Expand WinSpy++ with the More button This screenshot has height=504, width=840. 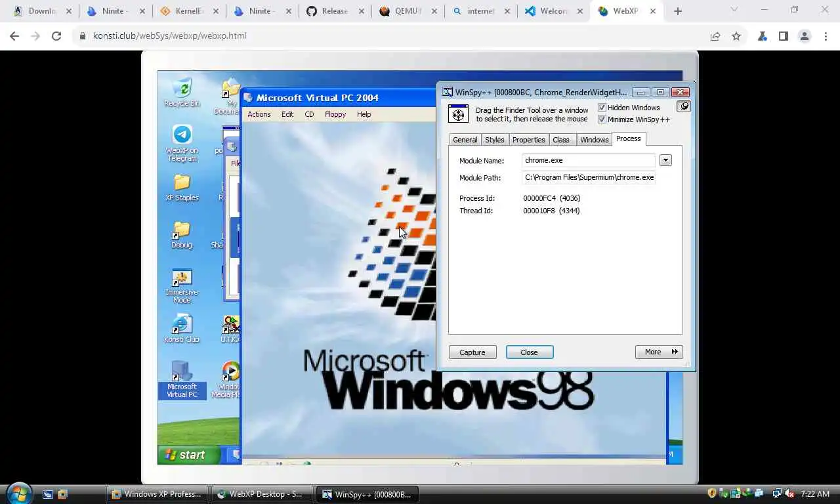659,352
